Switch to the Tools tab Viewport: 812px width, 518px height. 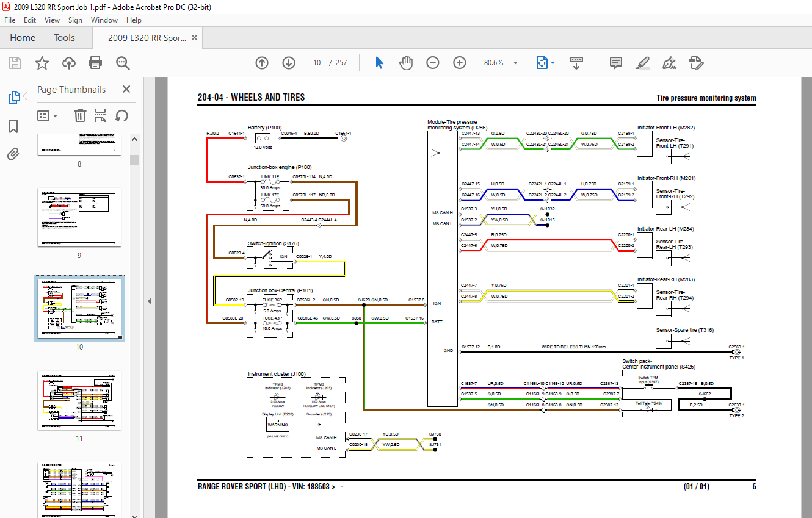coord(64,38)
